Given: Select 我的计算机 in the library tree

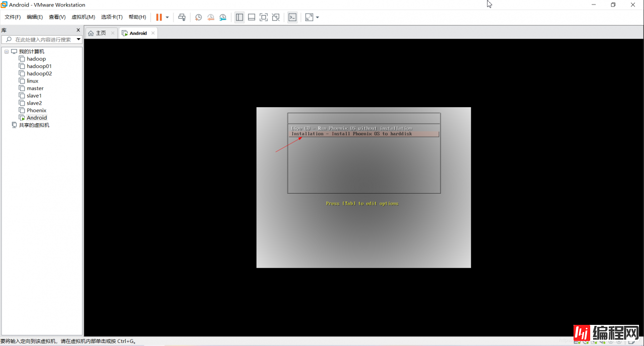Looking at the screenshot, I should point(31,51).
